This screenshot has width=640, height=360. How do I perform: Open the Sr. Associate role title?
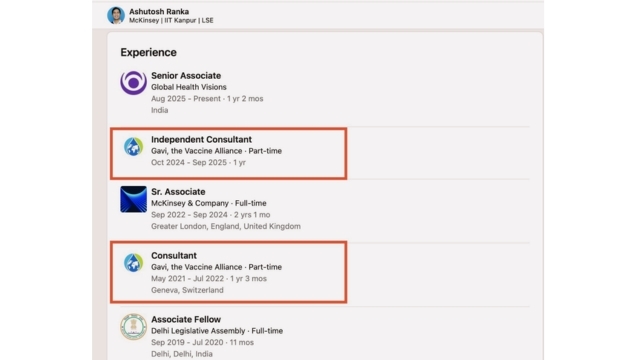178,191
